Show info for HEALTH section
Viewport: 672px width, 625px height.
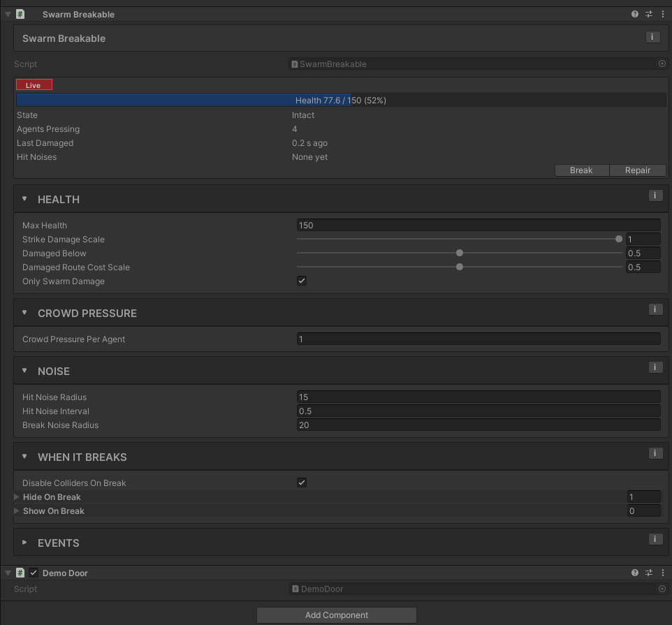pos(655,196)
